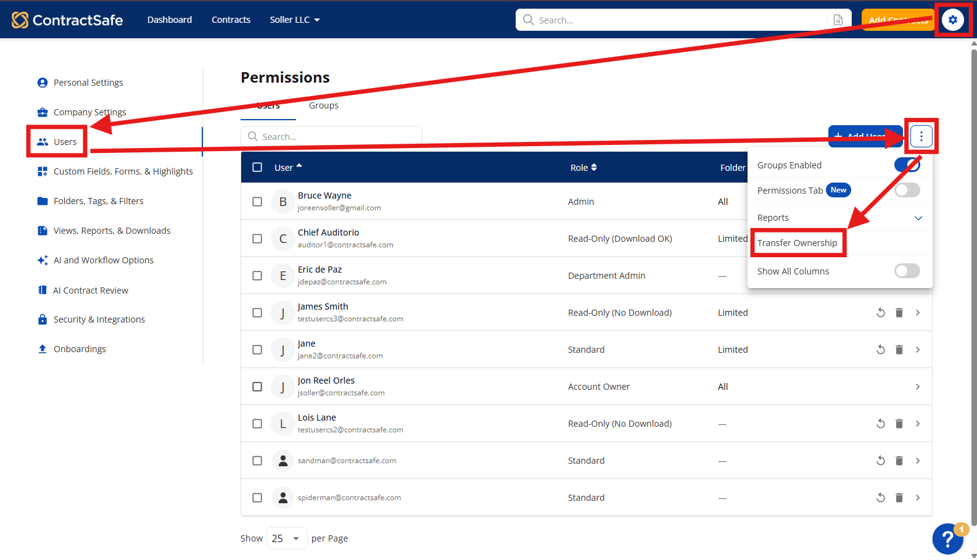Screen dimensions: 977x560
Task: Expand the Reports section chevron
Action: pos(918,218)
